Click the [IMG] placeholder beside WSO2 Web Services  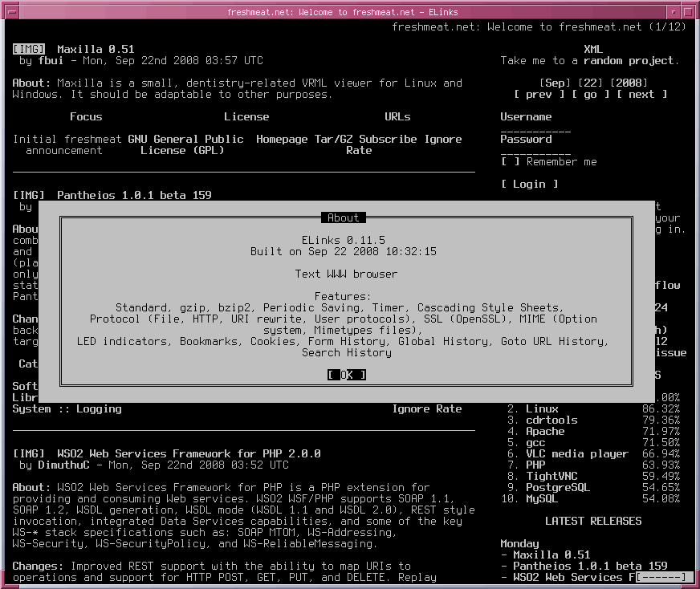[x=29, y=453]
